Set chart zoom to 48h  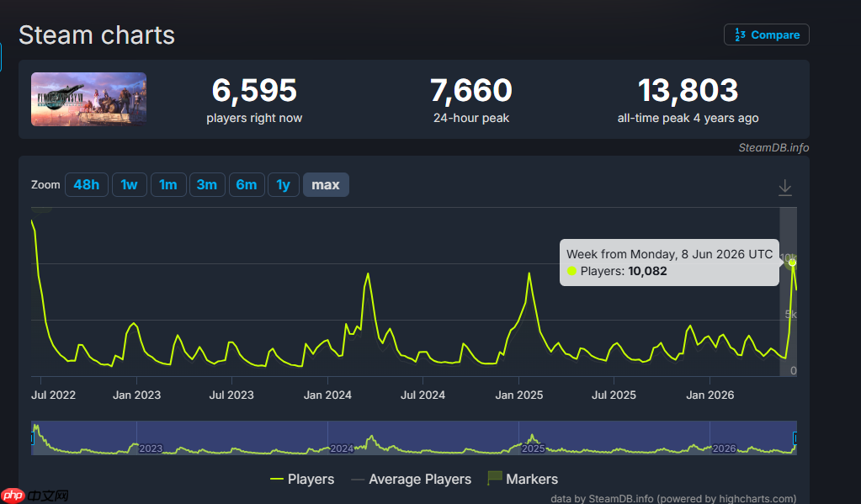(86, 184)
